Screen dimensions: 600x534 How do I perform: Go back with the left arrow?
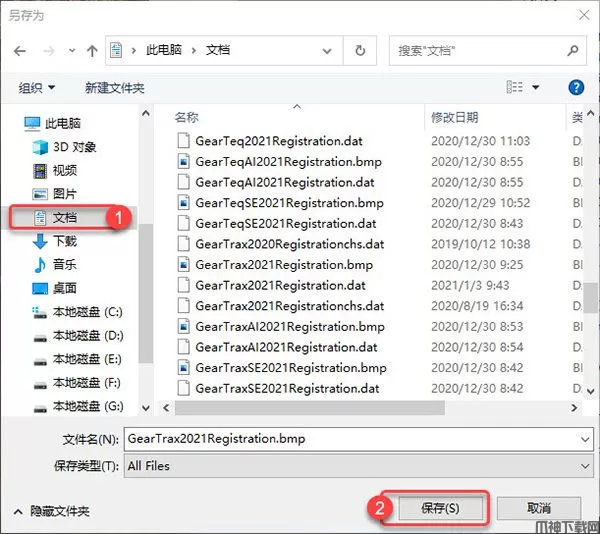tap(20, 51)
